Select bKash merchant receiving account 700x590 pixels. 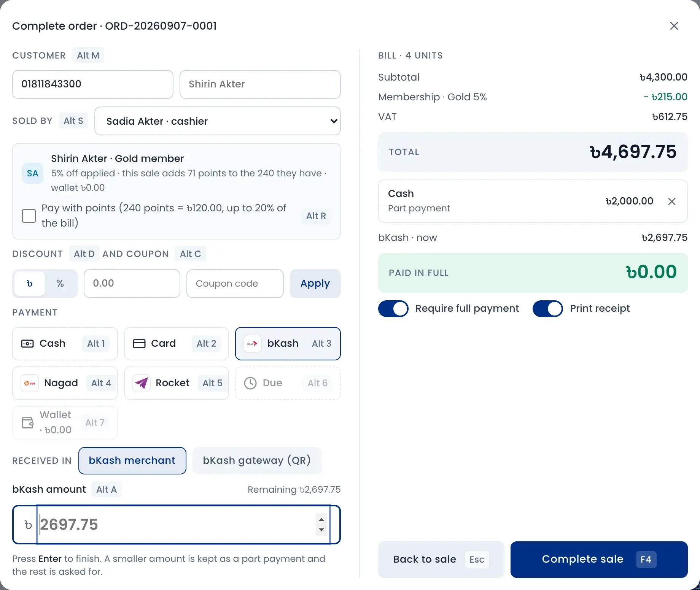(132, 461)
